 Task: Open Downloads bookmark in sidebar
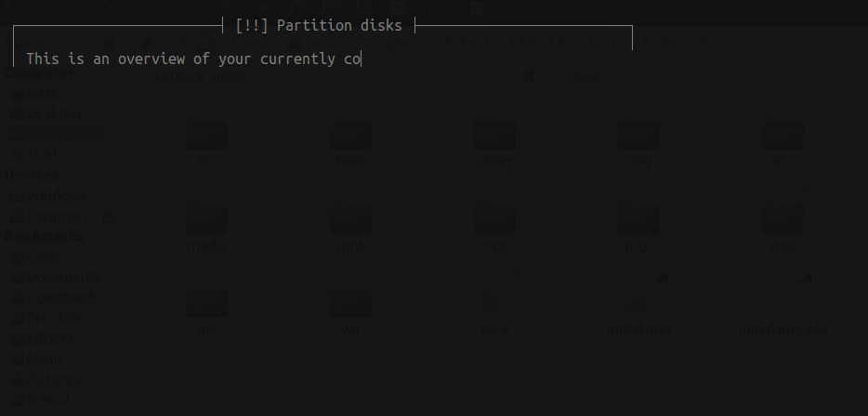(x=62, y=298)
